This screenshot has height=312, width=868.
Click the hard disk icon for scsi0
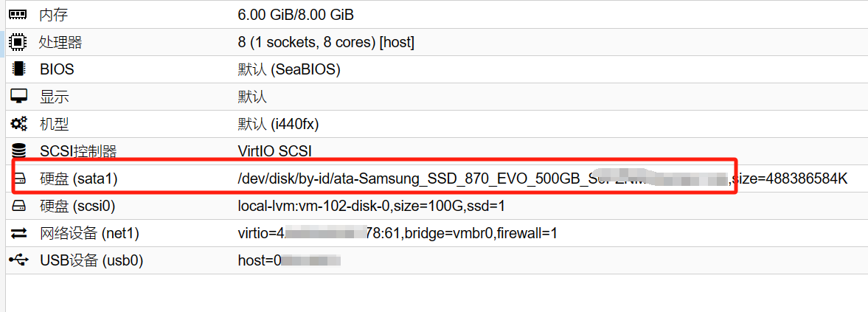(18, 206)
